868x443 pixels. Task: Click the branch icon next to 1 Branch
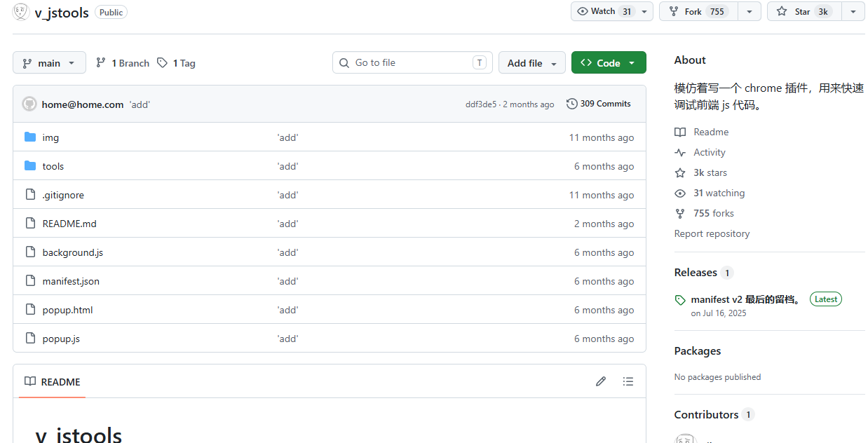pos(101,62)
